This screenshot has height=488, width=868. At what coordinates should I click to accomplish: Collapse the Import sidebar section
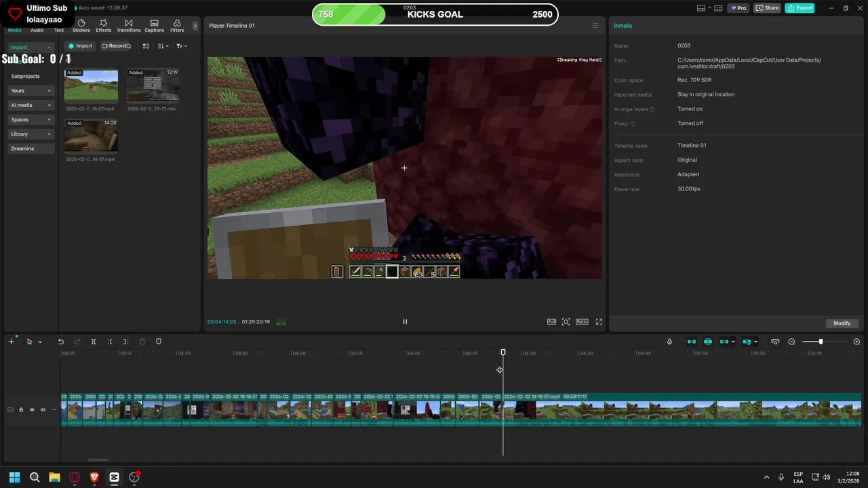[x=31, y=47]
